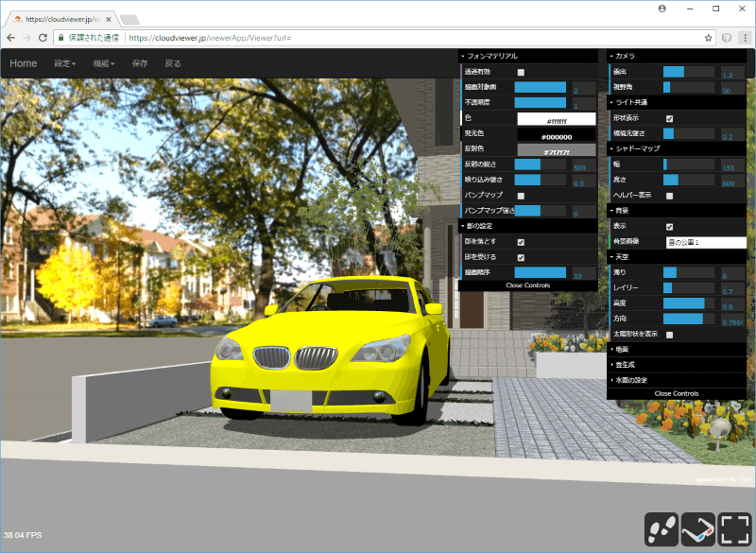Click the browser address bar URL

click(210, 38)
